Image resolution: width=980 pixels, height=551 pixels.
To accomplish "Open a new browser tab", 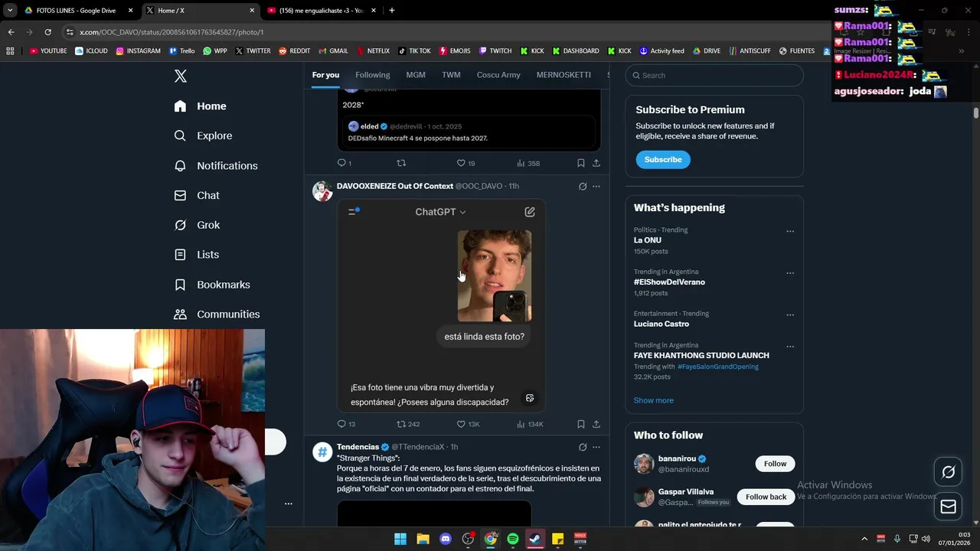I will 392,11.
